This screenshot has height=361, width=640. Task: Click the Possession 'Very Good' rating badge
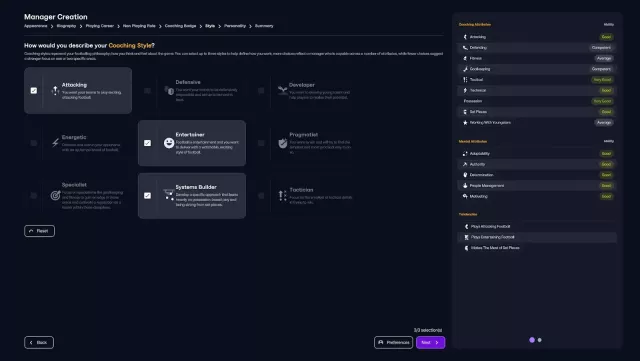(602, 101)
